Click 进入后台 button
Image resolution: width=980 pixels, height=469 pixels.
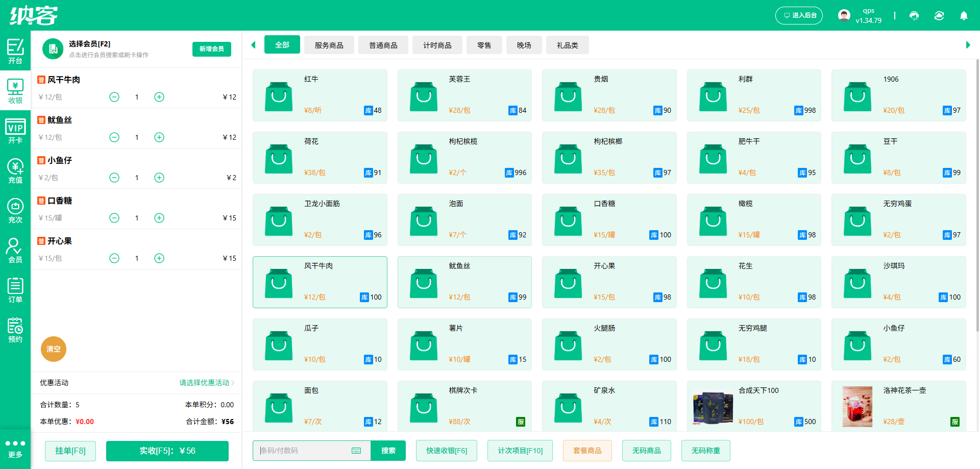point(799,15)
